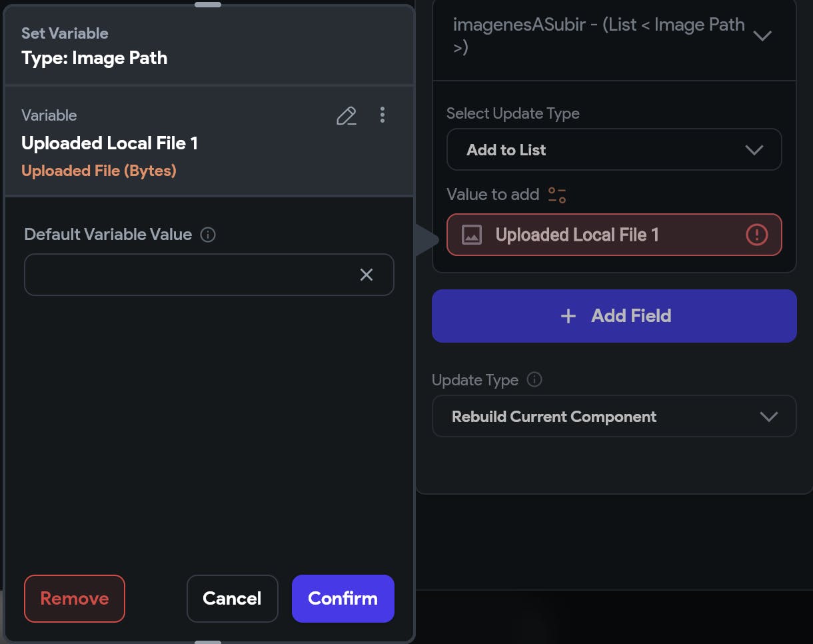The width and height of the screenshot is (813, 644).
Task: Click the top drag handle of the Set Variable panel
Action: (x=208, y=5)
